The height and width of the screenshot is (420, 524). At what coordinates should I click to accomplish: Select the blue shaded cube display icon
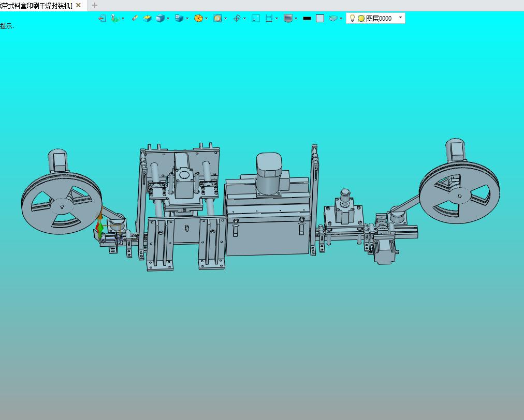(161, 19)
